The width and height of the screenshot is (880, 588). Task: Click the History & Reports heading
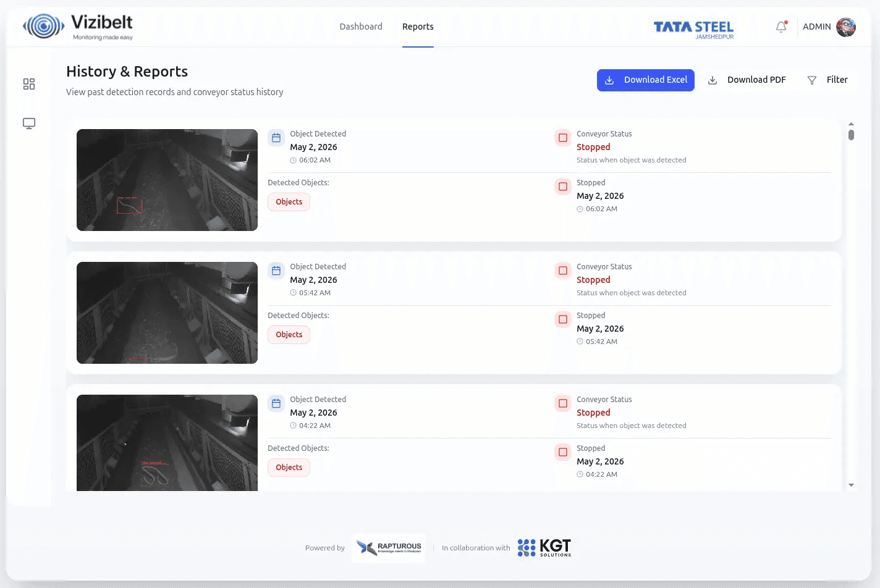point(127,72)
